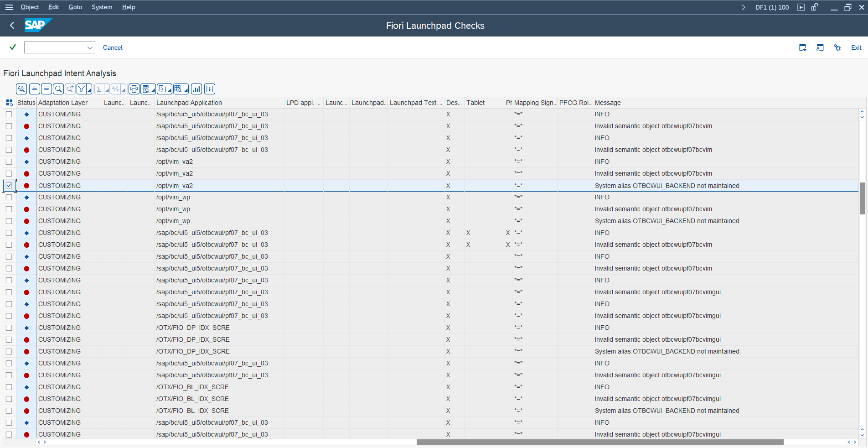Click the Adaptation Layer column header
This screenshot has height=448, width=868.
coord(69,103)
